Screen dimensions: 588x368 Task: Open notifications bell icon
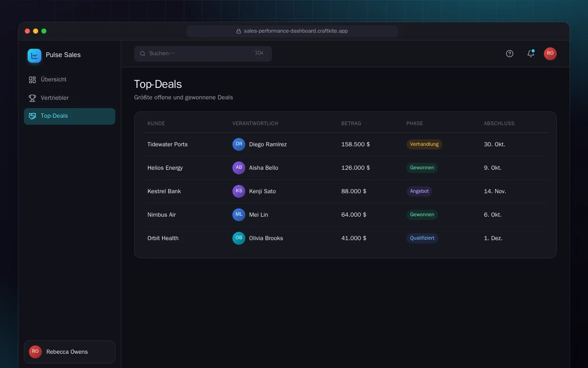(x=531, y=54)
